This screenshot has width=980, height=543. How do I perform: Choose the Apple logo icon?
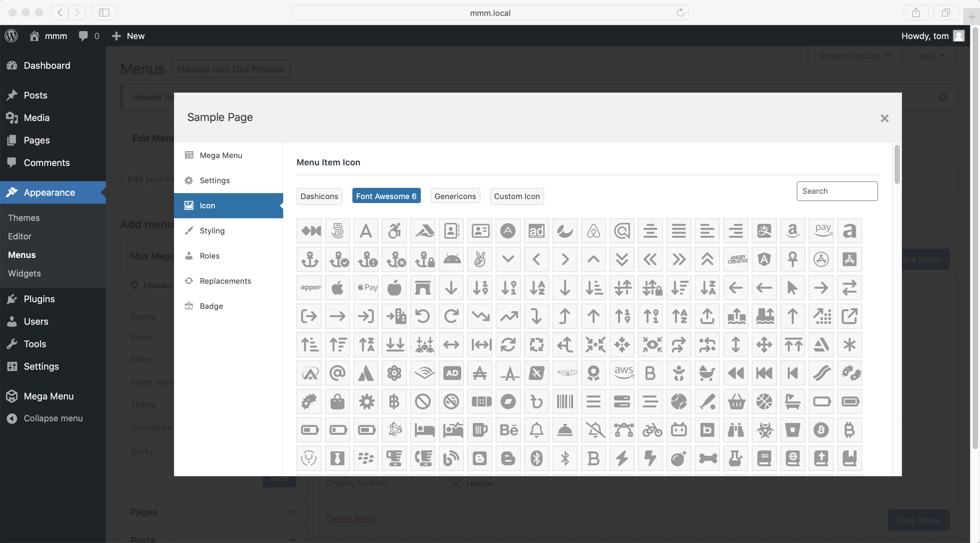[x=337, y=288]
